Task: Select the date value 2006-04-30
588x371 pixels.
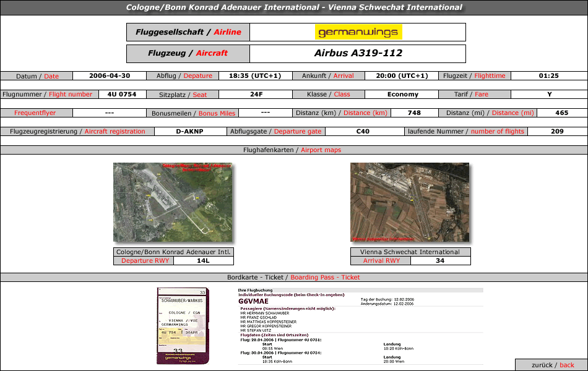Action: click(110, 75)
